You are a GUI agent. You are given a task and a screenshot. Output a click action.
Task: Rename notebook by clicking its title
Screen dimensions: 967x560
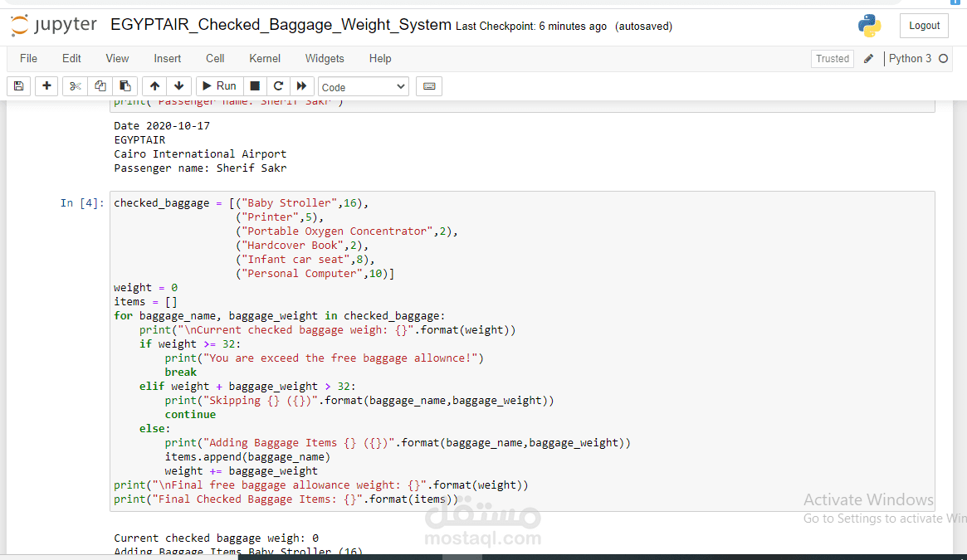tap(281, 25)
